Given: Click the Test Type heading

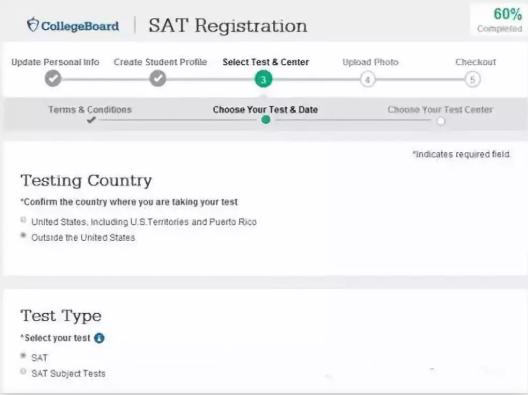Looking at the screenshot, I should pos(61,316).
